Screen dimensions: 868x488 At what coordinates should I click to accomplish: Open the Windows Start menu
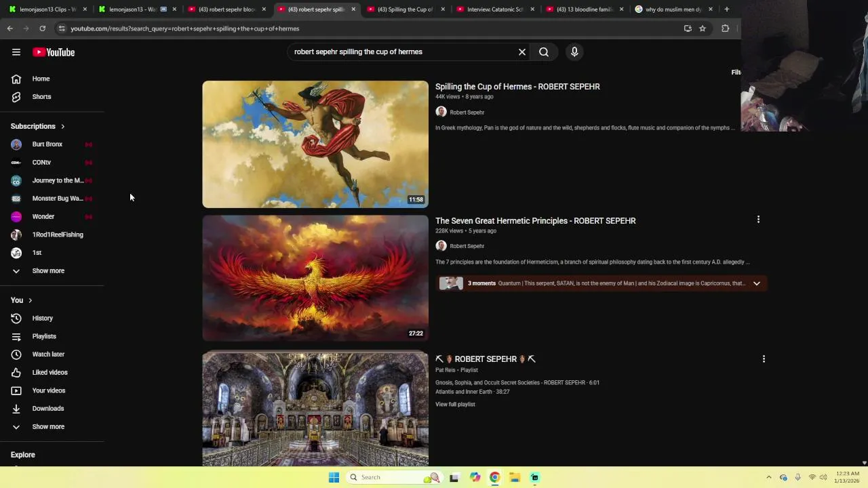[334, 477]
